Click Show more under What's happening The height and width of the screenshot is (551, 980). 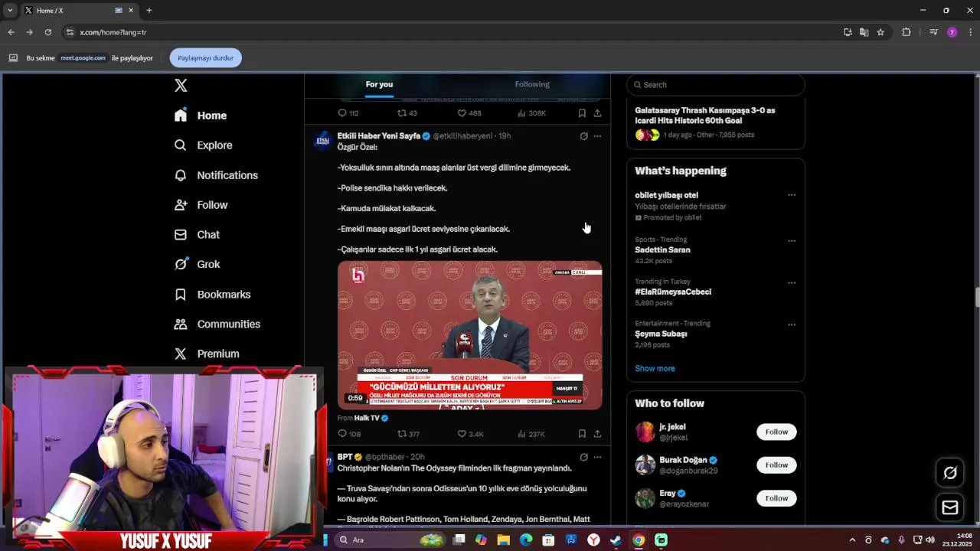pos(655,369)
